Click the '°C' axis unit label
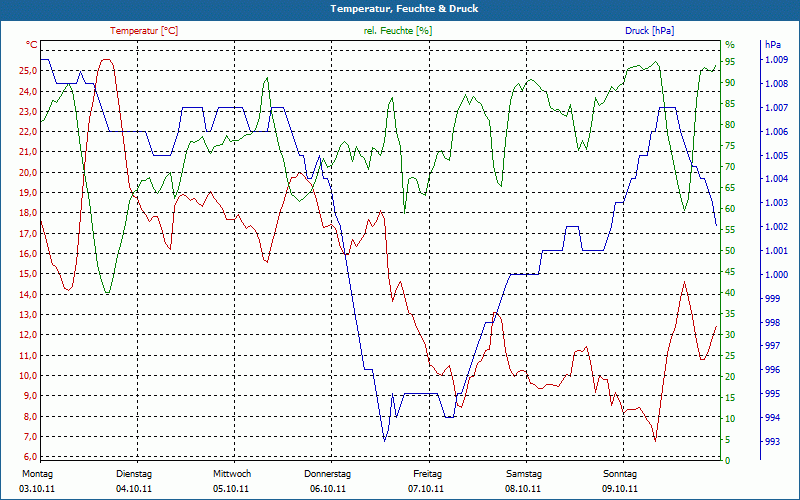Image resolution: width=800 pixels, height=500 pixels. coord(32,45)
